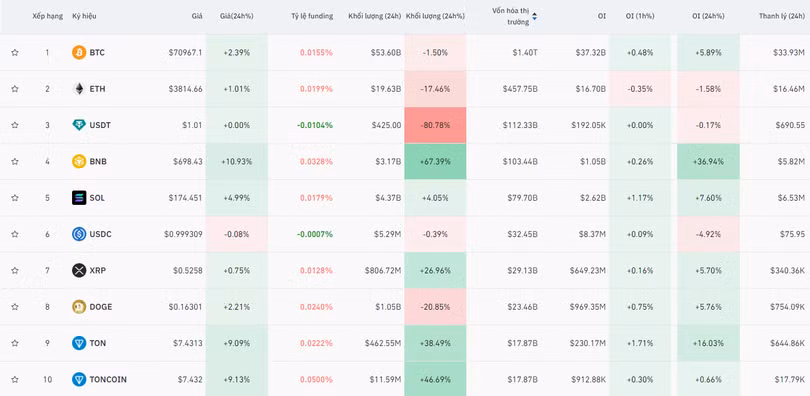The width and height of the screenshot is (810, 396).
Task: Open the USDC symbol link
Action: (100, 234)
